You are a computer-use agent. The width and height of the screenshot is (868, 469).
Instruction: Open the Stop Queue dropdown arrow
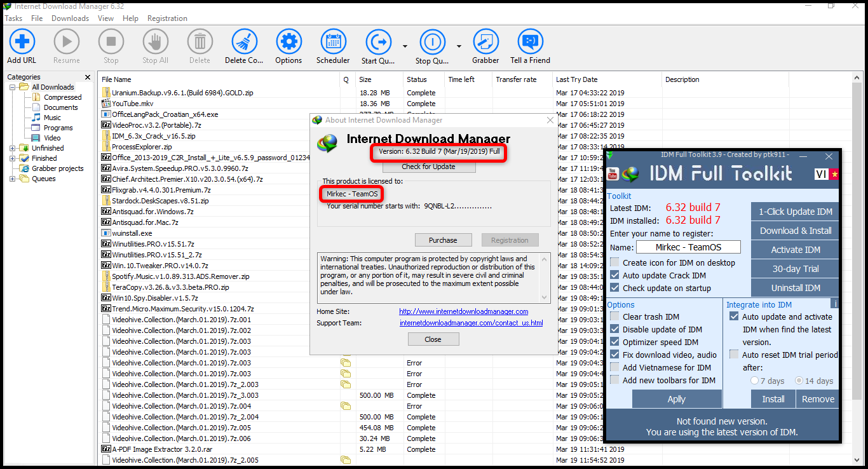tap(459, 46)
